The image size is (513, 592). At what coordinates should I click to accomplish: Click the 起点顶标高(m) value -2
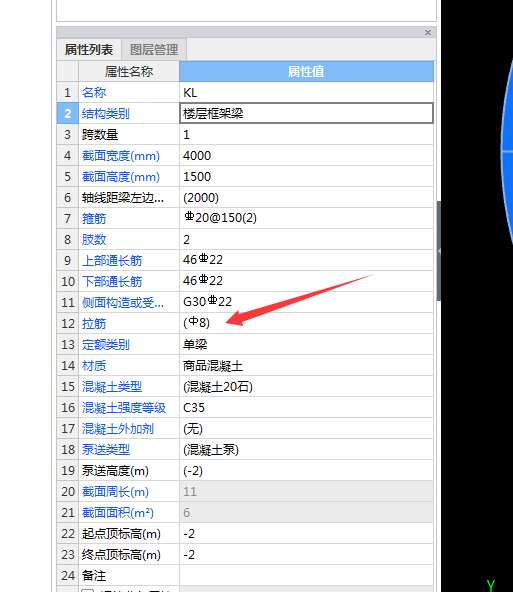click(x=306, y=534)
